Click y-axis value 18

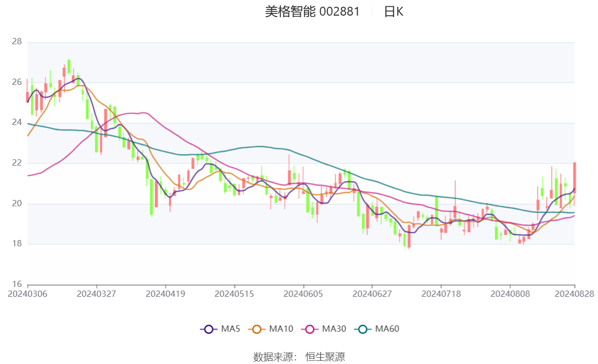coord(17,244)
